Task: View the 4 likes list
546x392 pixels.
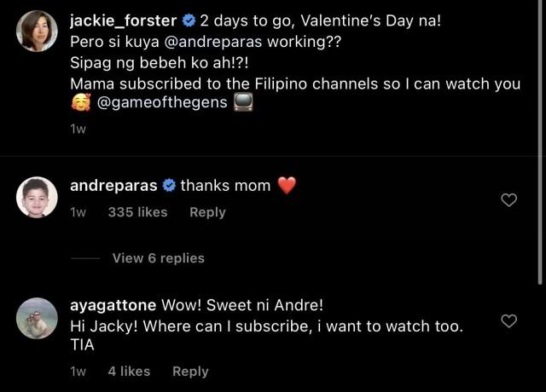Action: (x=129, y=371)
